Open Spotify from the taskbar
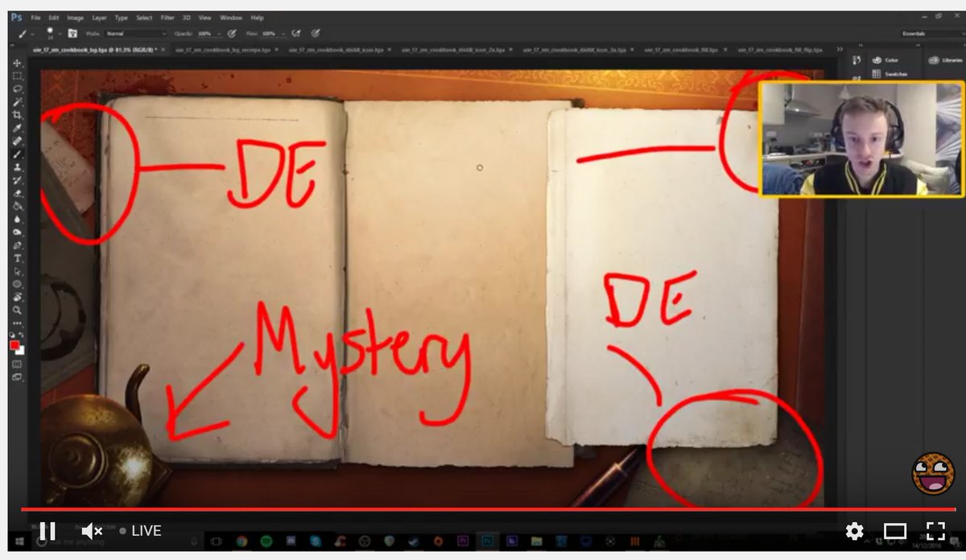The width and height of the screenshot is (966, 560). click(268, 541)
